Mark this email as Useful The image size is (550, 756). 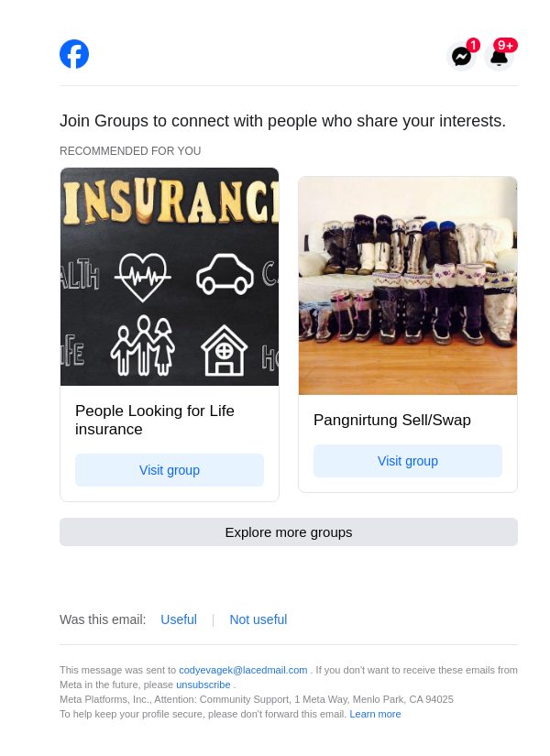click(179, 619)
